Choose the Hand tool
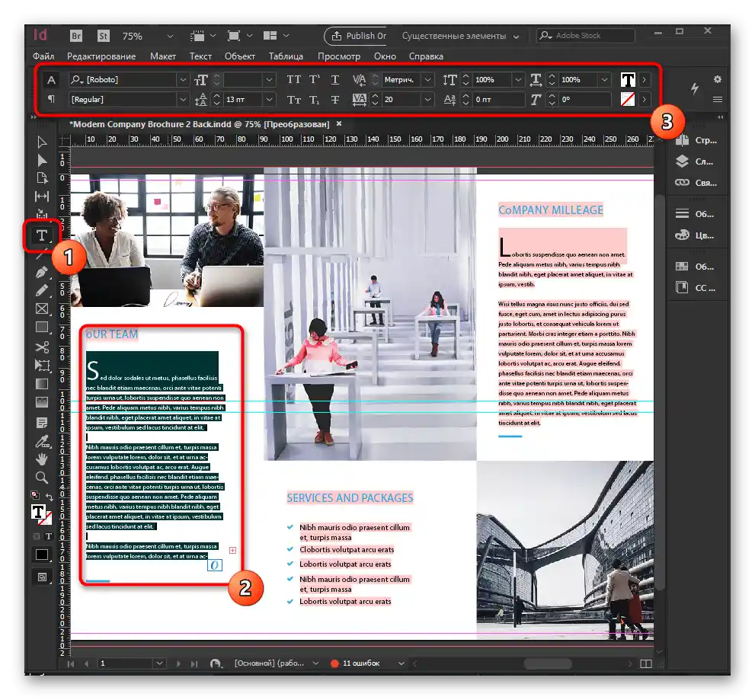Screen dimensions: 755x700 [42, 459]
